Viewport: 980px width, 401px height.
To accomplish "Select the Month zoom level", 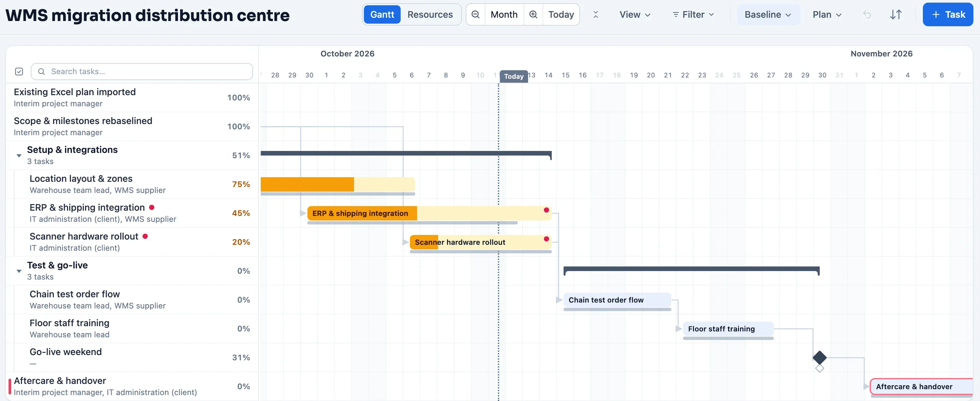I will (504, 14).
